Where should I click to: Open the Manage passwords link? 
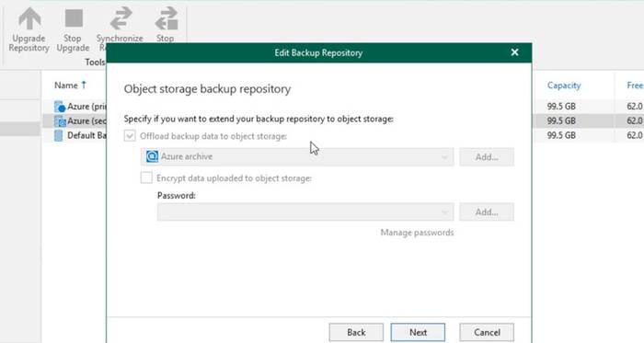tap(417, 233)
